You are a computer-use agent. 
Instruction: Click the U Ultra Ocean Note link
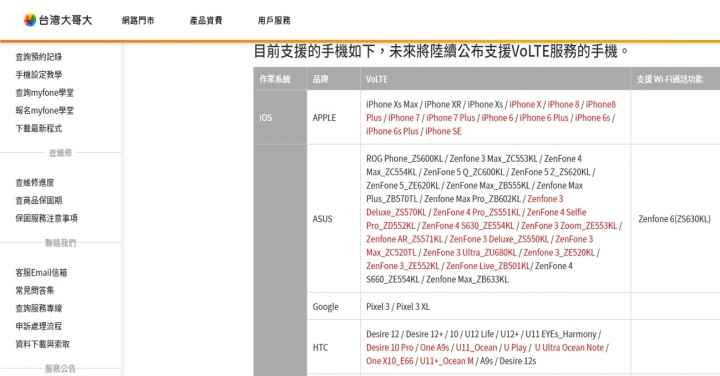pos(569,348)
